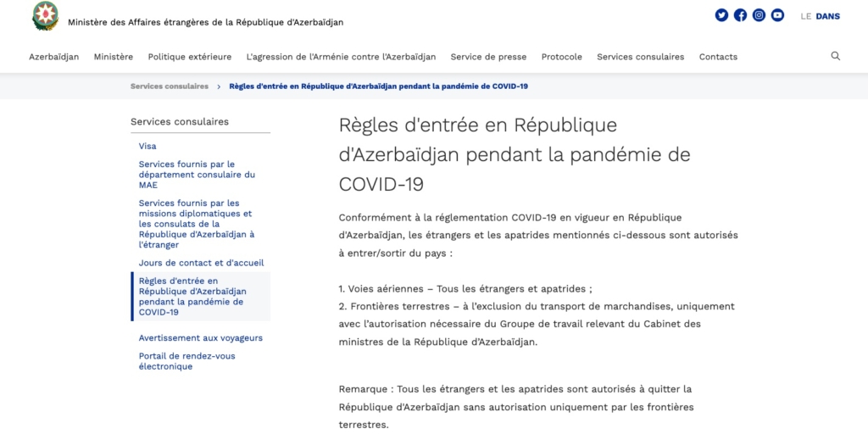Open the Azerbaïdjan menu in the navigation bar
Viewport: 868px width, 434px height.
(x=54, y=57)
